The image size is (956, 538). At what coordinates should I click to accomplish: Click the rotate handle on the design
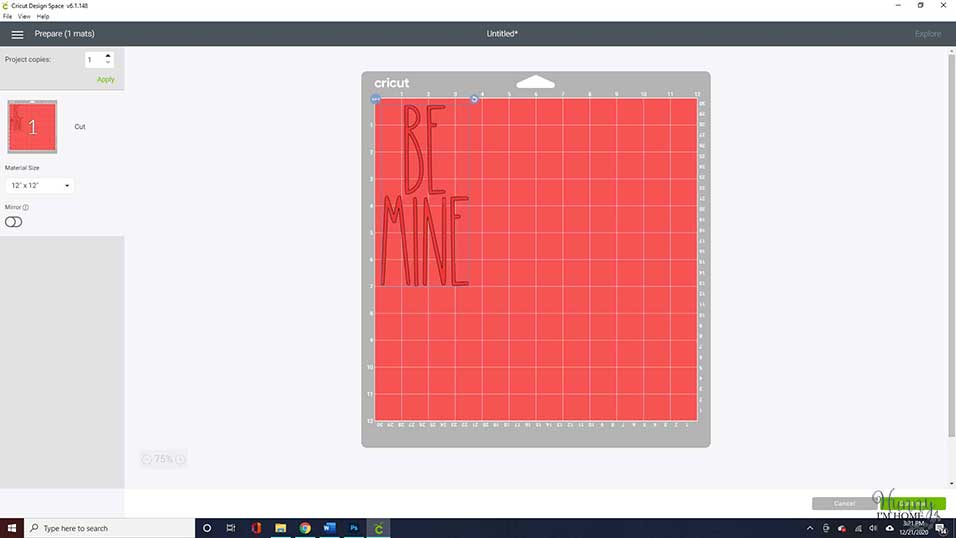click(474, 99)
